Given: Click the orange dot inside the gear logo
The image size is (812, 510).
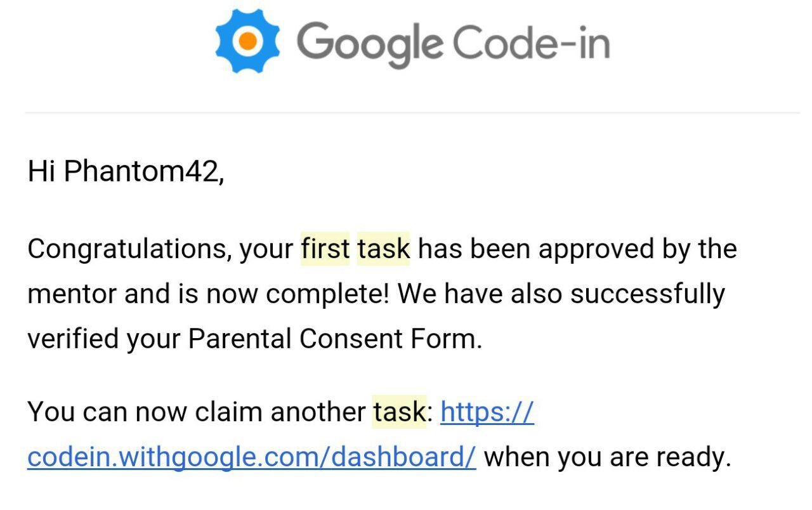Looking at the screenshot, I should 248,41.
